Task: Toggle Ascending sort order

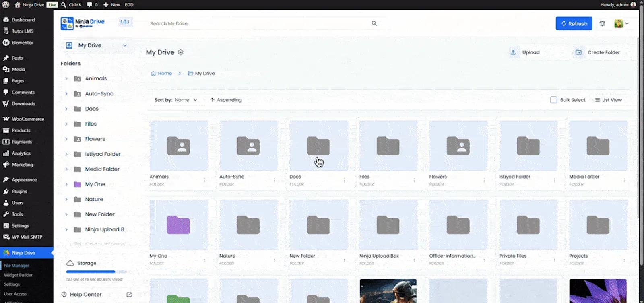Action: 226,100
